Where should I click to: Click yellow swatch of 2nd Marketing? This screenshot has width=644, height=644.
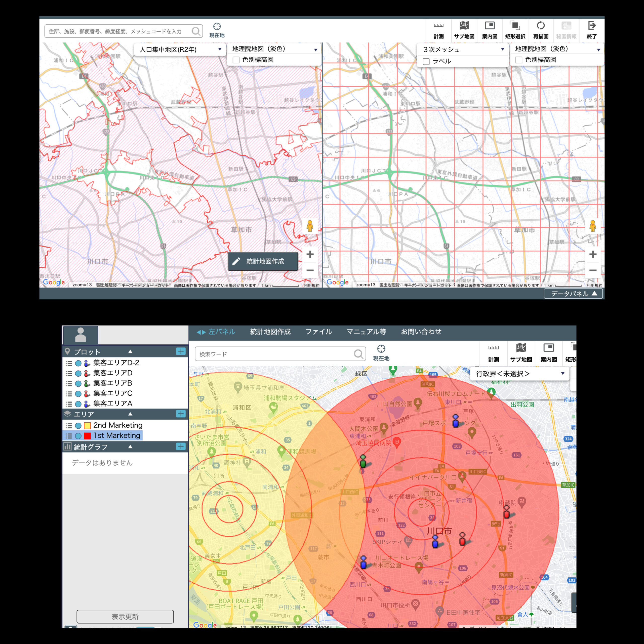[x=87, y=426]
